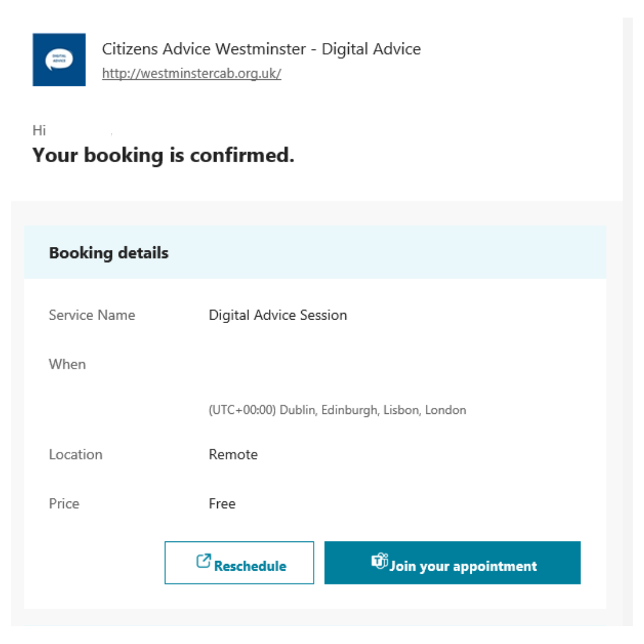Image resolution: width=644 pixels, height=644 pixels.
Task: Click the Teams icon on Join button
Action: [379, 561]
